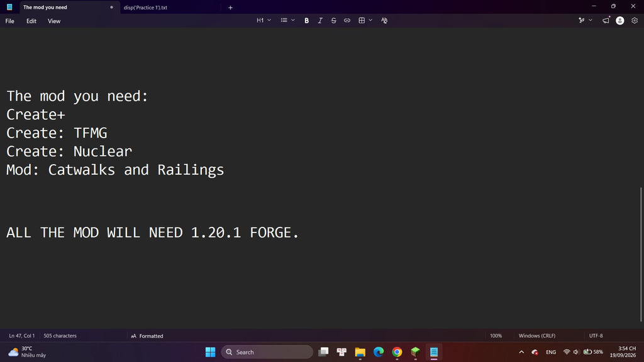Open Wi-Fi network settings icon
The image size is (644, 362).
tap(567, 352)
